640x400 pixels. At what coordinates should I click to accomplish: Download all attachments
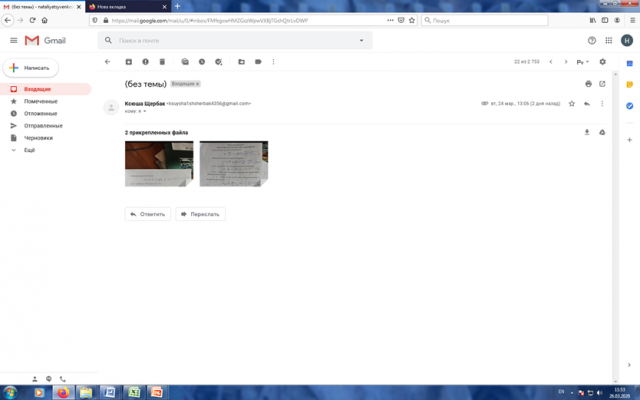point(587,132)
